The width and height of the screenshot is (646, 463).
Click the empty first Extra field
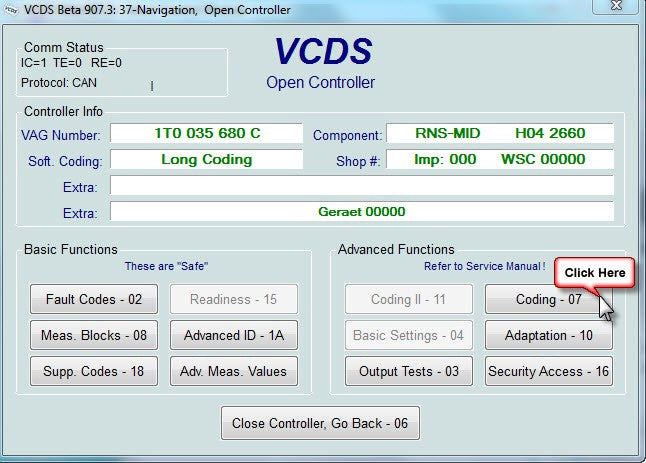tap(362, 185)
